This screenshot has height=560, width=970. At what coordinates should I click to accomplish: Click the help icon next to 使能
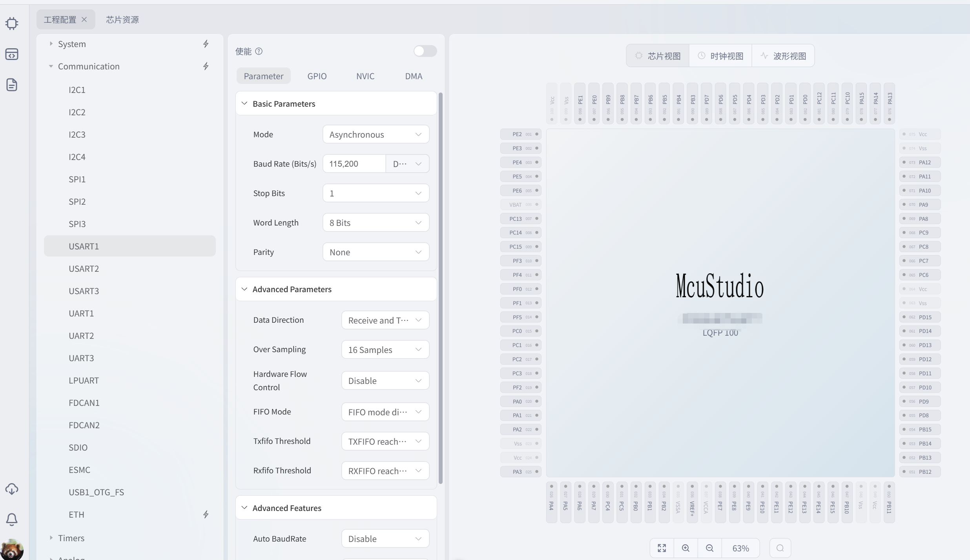(259, 51)
